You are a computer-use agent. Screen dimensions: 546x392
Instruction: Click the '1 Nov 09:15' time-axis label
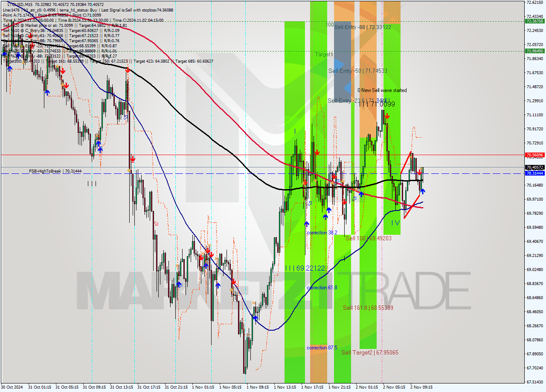coord(257,387)
